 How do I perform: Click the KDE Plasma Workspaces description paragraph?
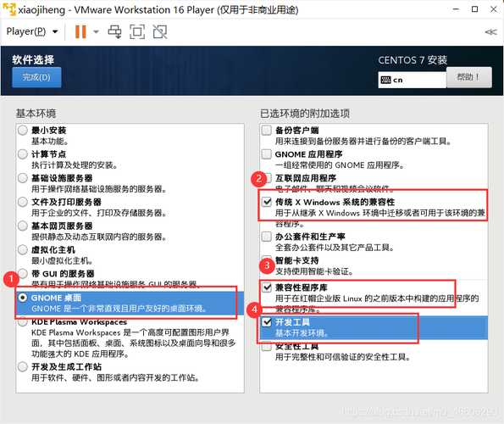pos(133,343)
